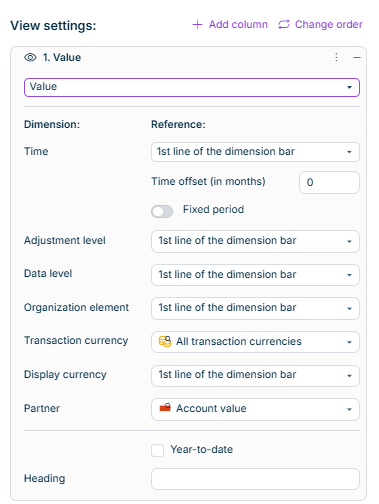Click the Reference: column header
379x504 pixels.
click(178, 125)
